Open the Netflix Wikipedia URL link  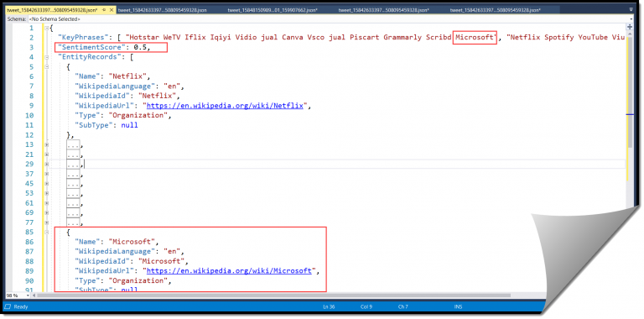coord(225,106)
